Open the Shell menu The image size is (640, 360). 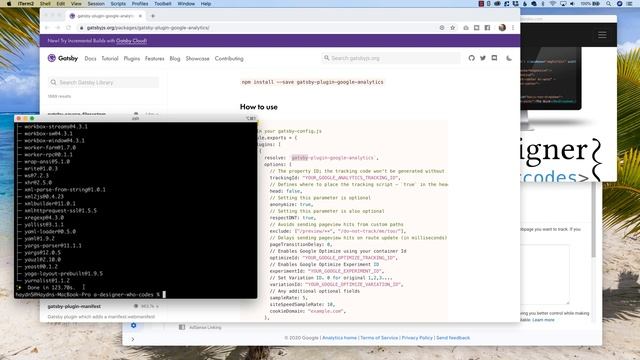point(45,4)
